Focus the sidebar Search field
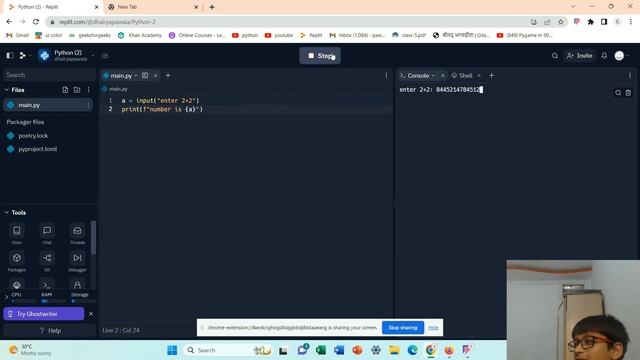Image resolution: width=640 pixels, height=360 pixels. coord(49,75)
